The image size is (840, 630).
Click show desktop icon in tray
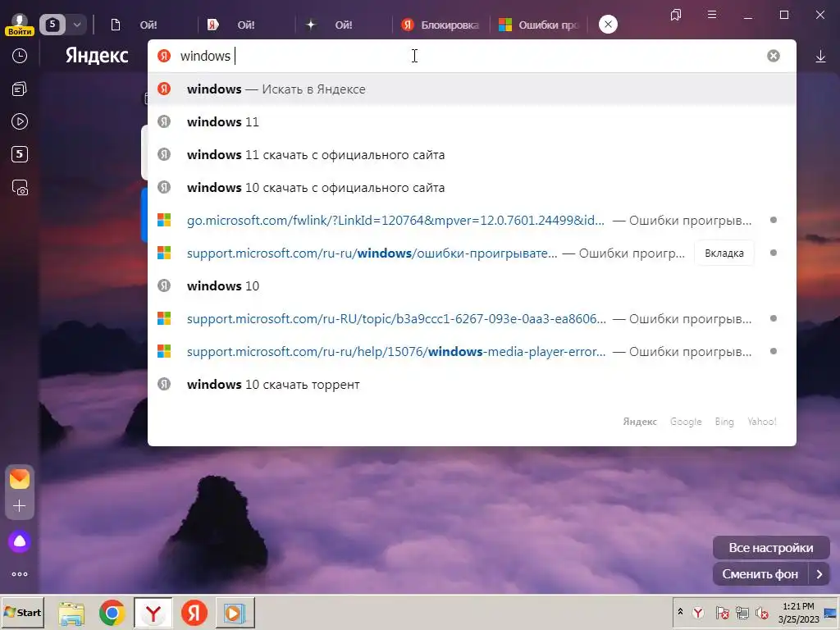(831, 613)
